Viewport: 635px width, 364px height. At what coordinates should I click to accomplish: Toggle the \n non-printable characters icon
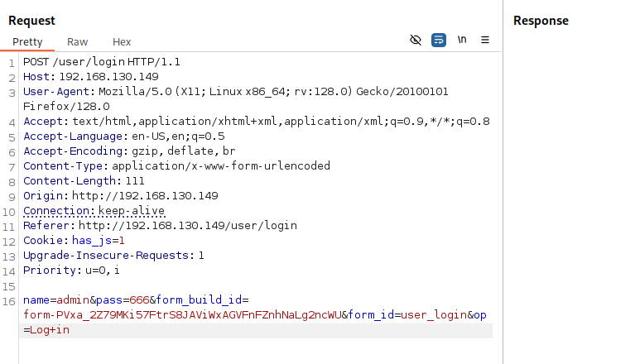pos(462,40)
